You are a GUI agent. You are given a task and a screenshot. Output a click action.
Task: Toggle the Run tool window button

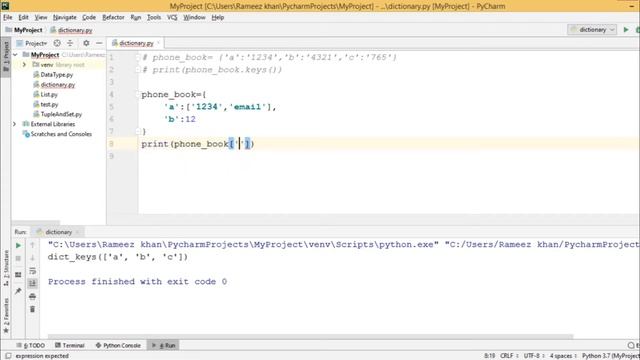click(163, 345)
